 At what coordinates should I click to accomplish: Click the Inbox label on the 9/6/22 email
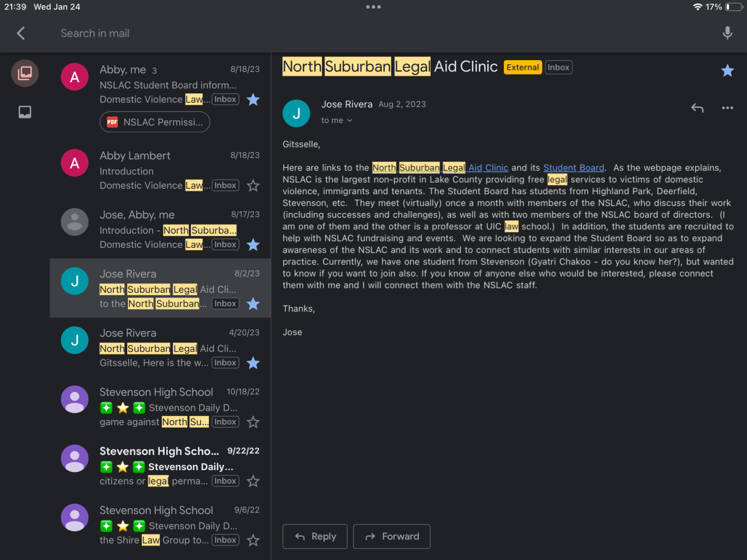[x=225, y=540]
